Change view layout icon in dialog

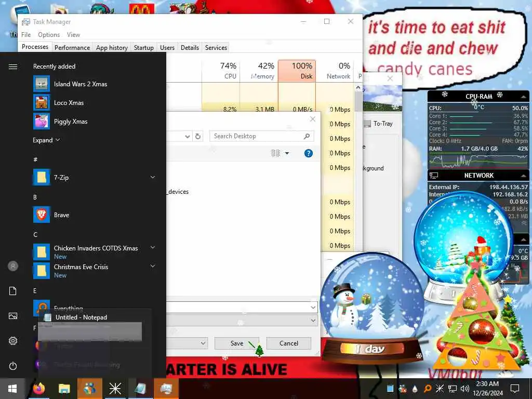tap(275, 153)
